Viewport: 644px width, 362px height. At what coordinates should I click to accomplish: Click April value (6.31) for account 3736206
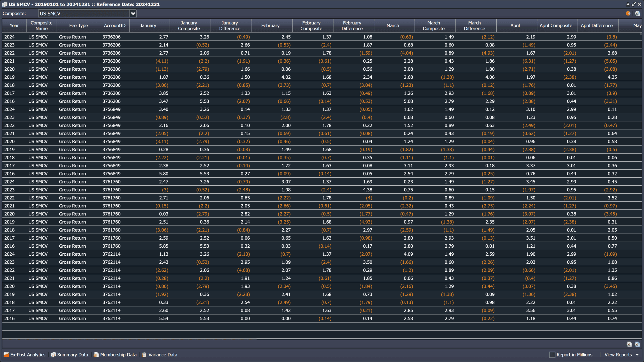point(529,61)
